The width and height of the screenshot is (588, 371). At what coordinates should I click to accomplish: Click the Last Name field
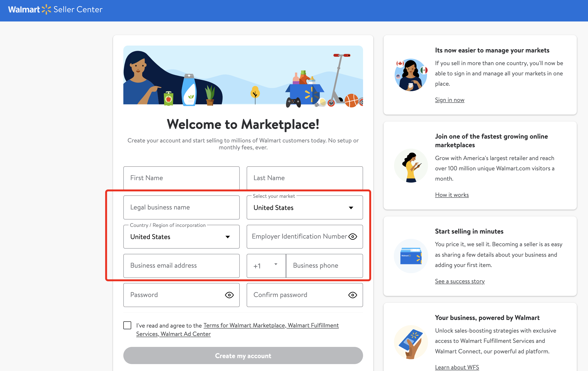[x=305, y=178]
